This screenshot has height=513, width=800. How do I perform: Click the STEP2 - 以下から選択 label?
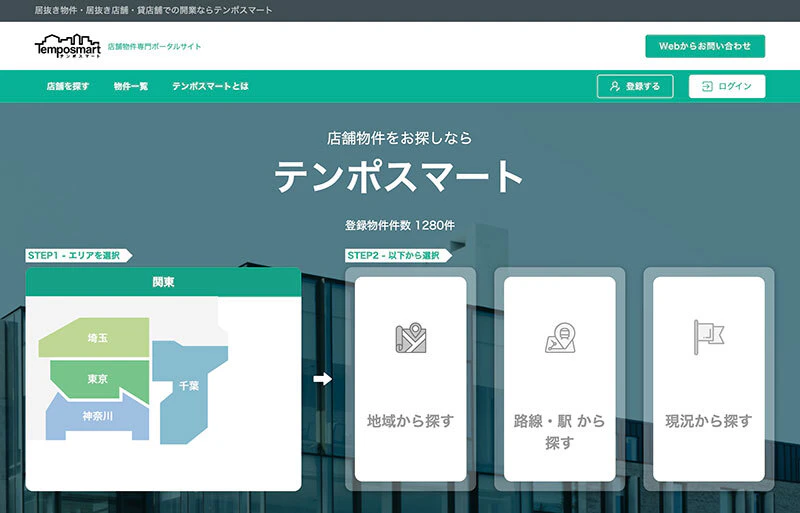pos(398,255)
